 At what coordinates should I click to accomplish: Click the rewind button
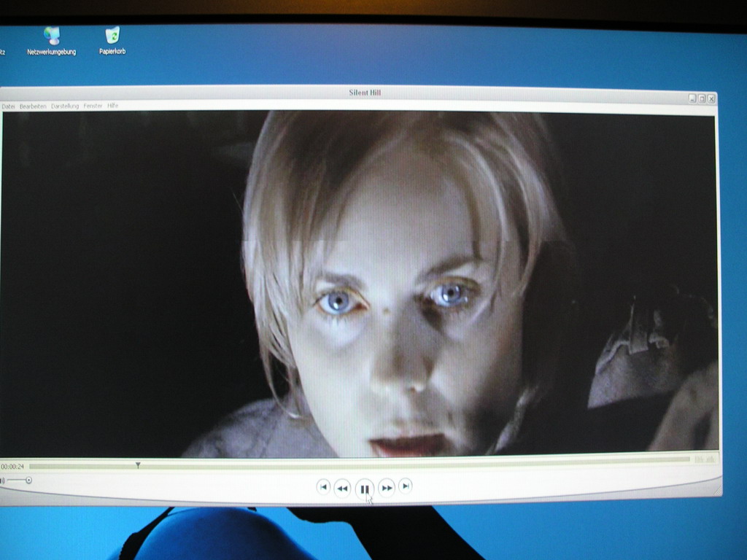pos(342,488)
